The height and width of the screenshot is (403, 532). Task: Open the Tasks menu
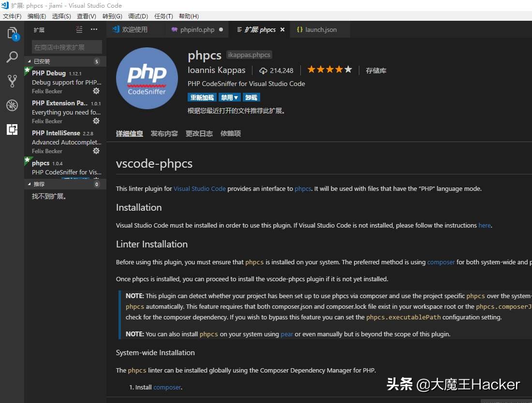point(163,16)
